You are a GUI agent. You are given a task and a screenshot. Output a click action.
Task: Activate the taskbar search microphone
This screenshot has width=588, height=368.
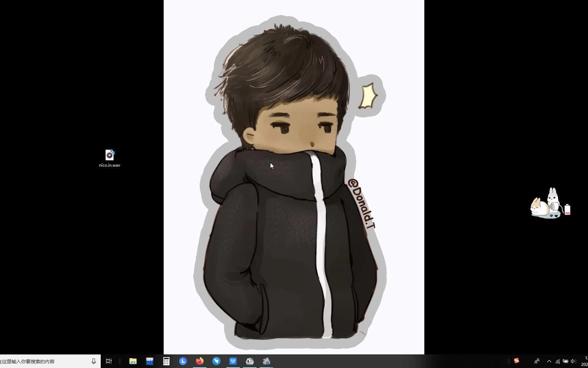click(93, 361)
